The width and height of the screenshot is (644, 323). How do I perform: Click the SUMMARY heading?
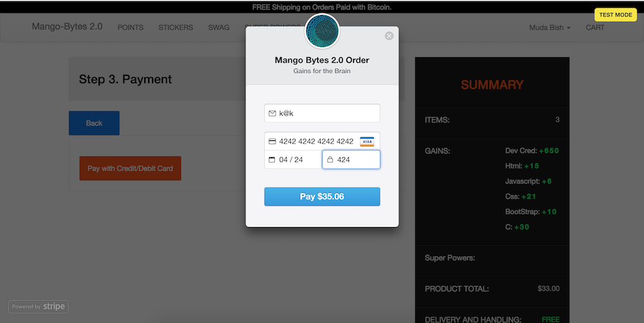point(492,85)
